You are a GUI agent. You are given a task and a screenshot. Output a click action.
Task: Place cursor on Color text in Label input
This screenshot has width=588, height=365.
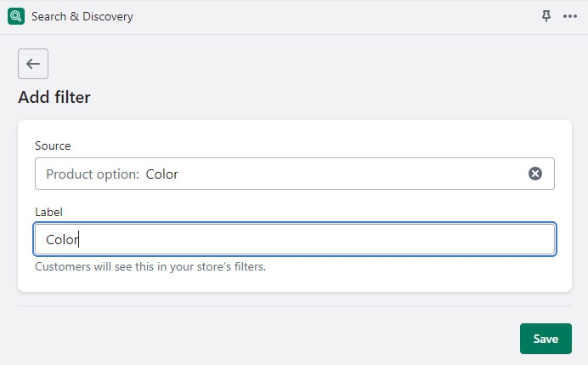click(61, 240)
